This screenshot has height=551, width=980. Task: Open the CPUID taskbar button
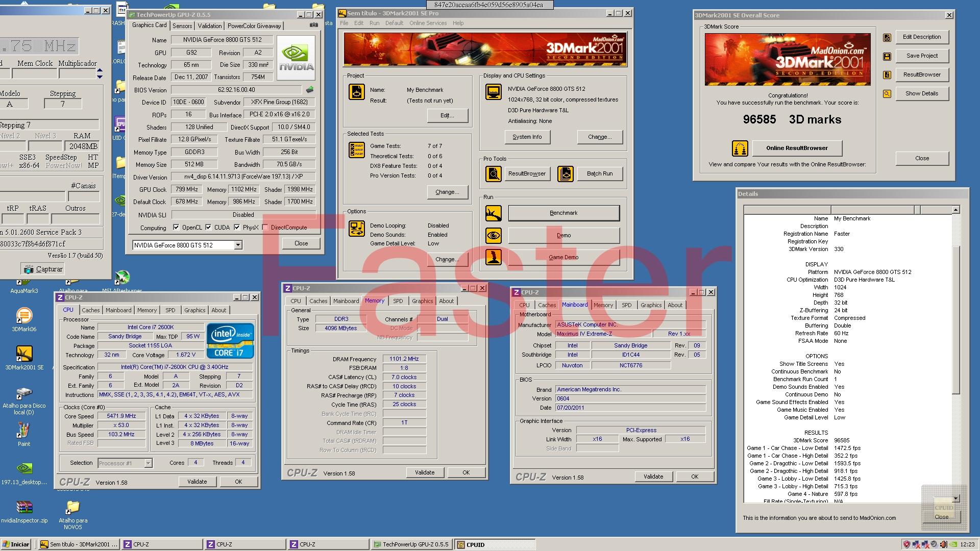[x=495, y=544]
